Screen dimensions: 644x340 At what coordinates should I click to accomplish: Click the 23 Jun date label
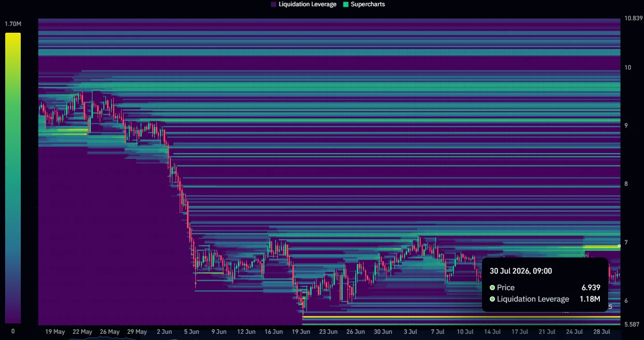pyautogui.click(x=328, y=331)
